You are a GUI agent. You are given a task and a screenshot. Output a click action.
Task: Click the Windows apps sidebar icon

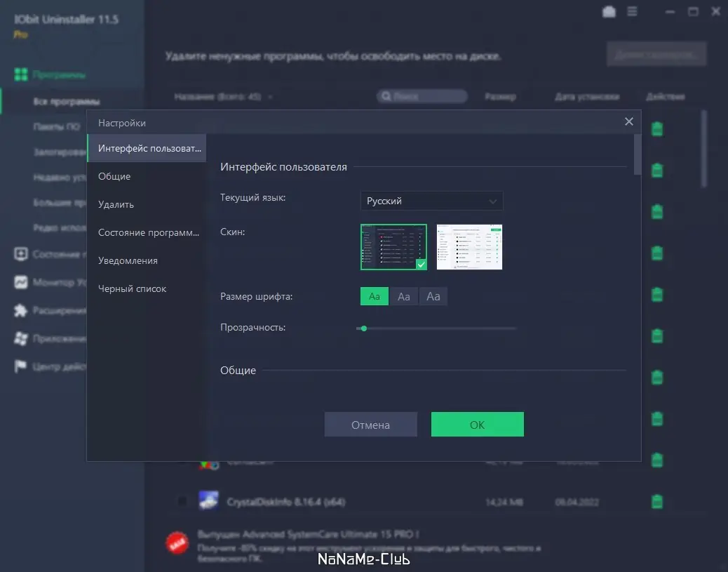click(21, 338)
